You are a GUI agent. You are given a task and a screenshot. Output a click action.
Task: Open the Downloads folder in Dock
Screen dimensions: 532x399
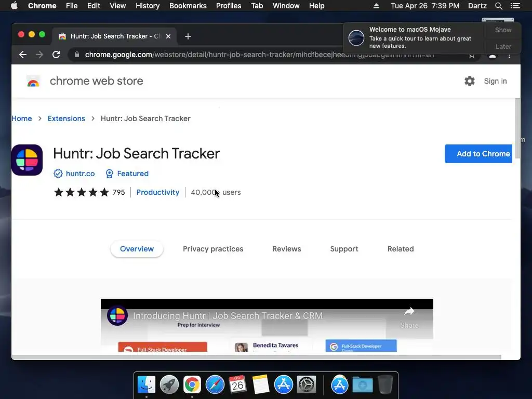(362, 385)
